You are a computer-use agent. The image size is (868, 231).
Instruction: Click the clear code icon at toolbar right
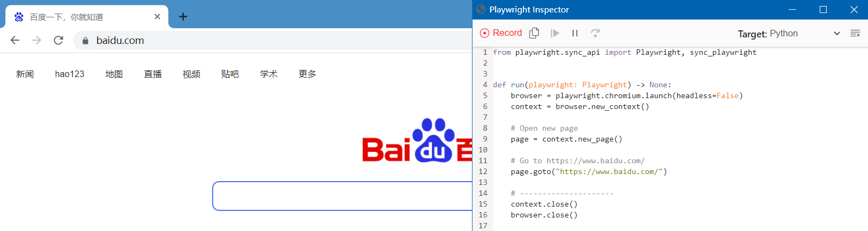[x=856, y=34]
